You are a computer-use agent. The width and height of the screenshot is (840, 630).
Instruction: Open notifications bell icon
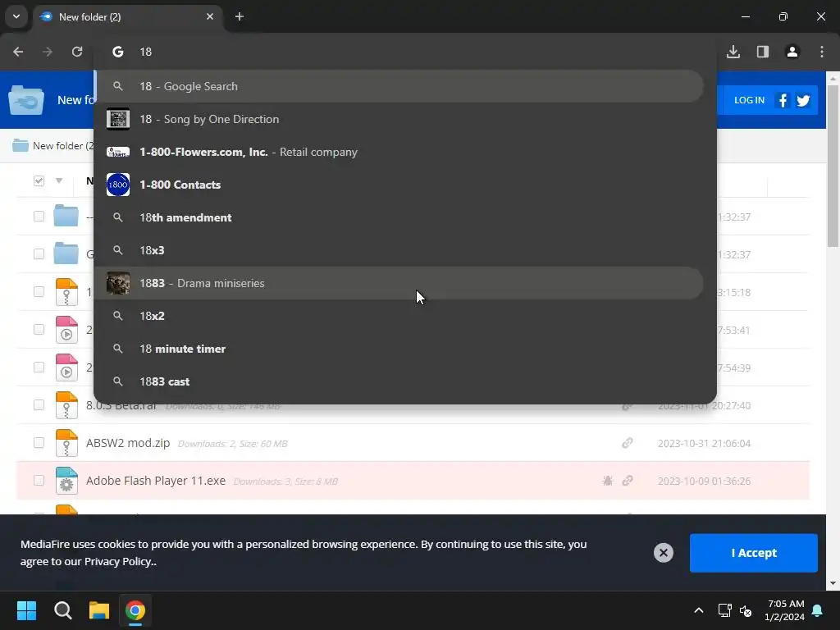click(818, 610)
